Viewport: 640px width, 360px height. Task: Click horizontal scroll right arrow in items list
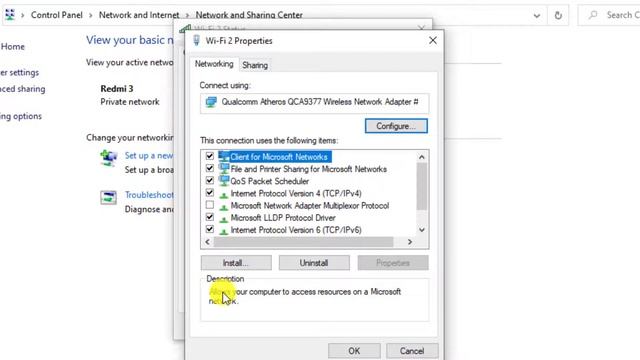tap(410, 242)
